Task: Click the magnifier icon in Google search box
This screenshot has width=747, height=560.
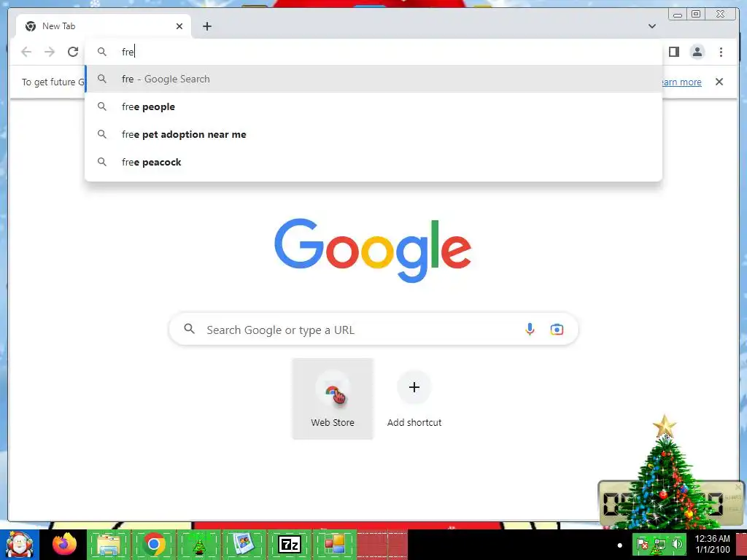Action: click(189, 329)
